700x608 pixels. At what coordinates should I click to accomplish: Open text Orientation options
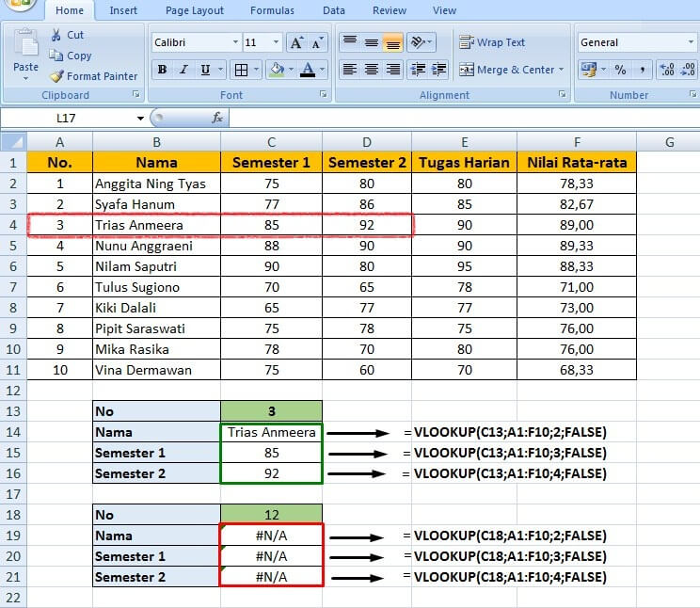[421, 42]
